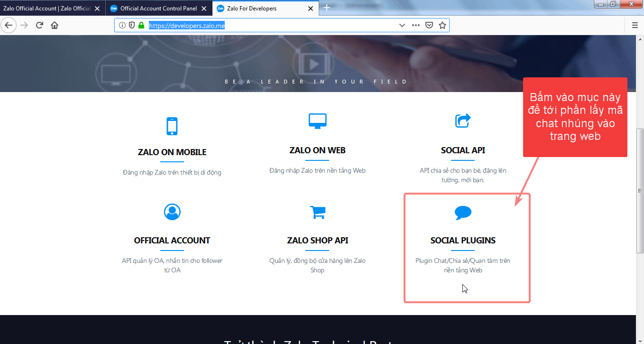Click the Official Account user icon
The width and height of the screenshot is (644, 344).
pyautogui.click(x=172, y=212)
